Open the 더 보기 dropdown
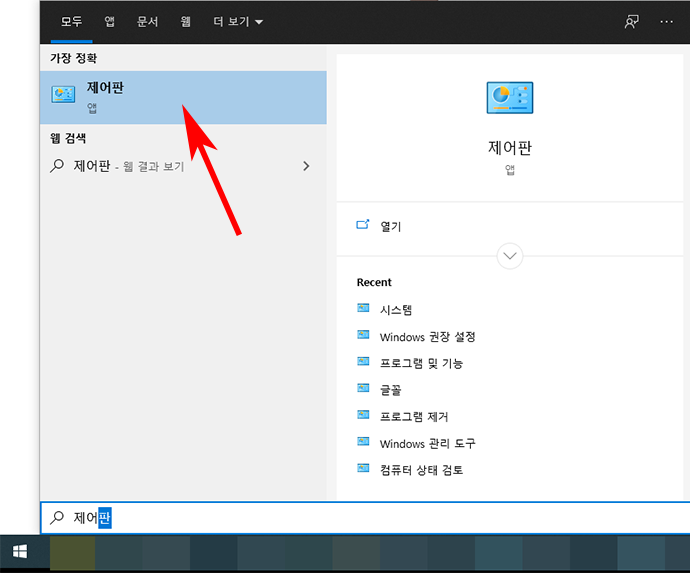The image size is (690, 573). click(x=238, y=22)
